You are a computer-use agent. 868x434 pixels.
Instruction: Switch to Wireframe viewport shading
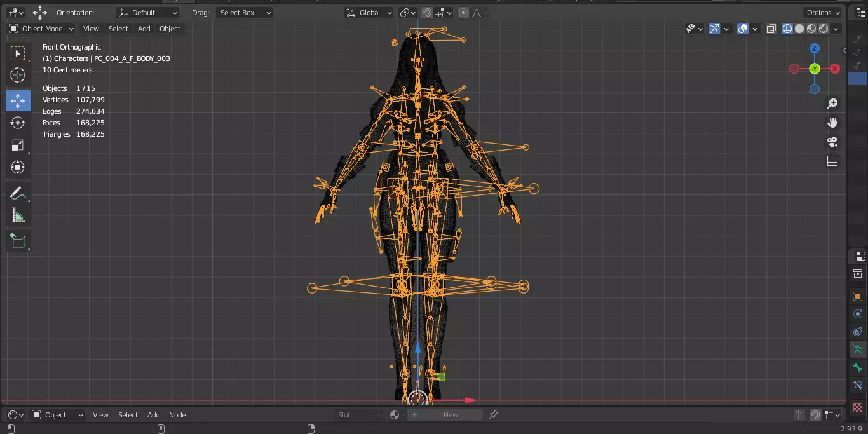click(x=787, y=29)
